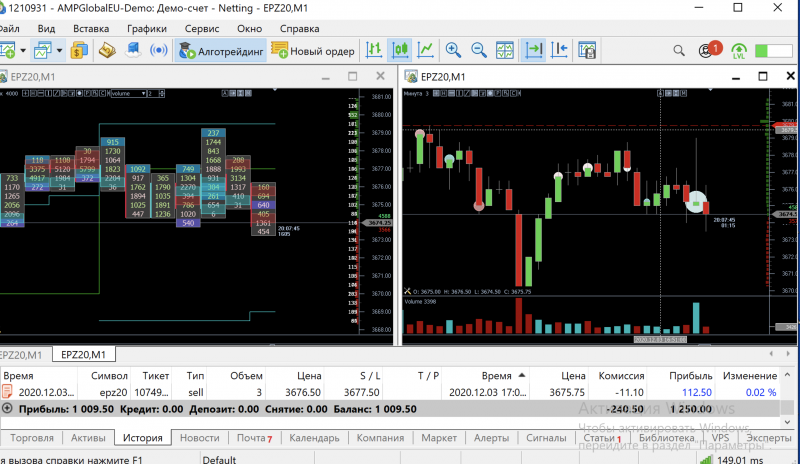800x464 pixels.
Task: Switch chart to Japanese candlesticks mode
Action: click(400, 50)
